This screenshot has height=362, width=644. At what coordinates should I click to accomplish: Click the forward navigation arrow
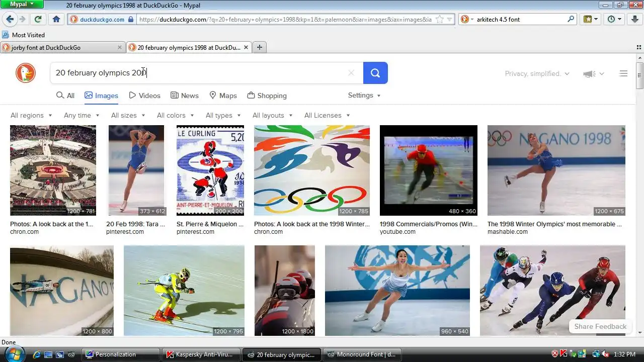click(x=22, y=19)
